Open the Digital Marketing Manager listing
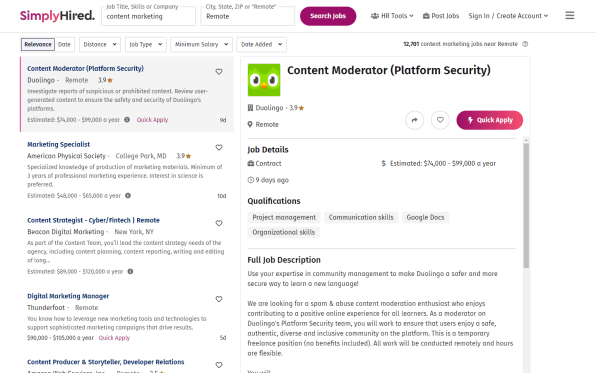 [x=68, y=296]
